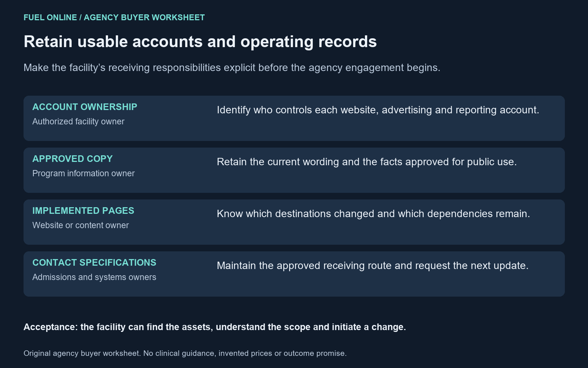Viewport: 588px width, 368px height.
Task: Click 'Program information owner' label
Action: point(83,173)
